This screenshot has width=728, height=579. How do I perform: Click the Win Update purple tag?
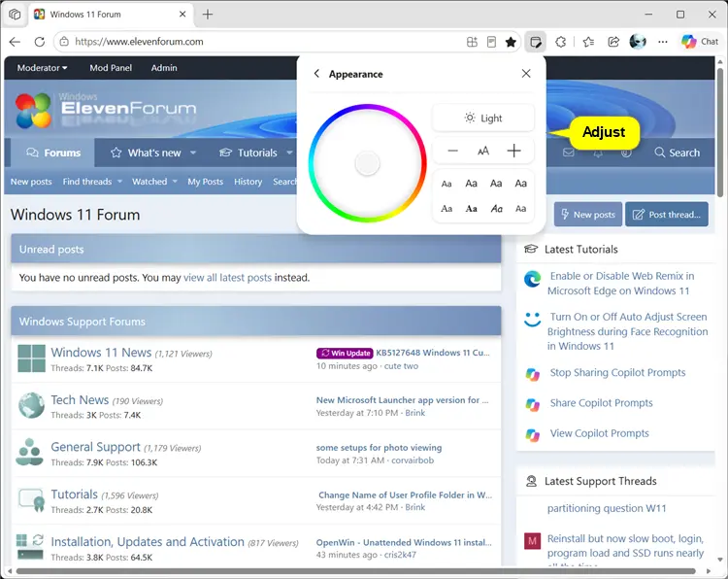pos(345,354)
